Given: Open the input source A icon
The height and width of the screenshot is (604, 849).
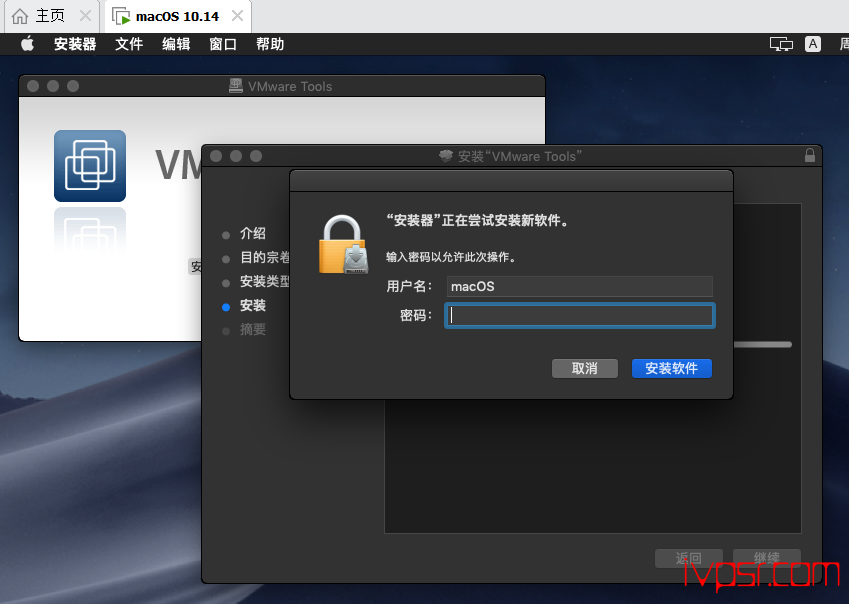Looking at the screenshot, I should 813,44.
